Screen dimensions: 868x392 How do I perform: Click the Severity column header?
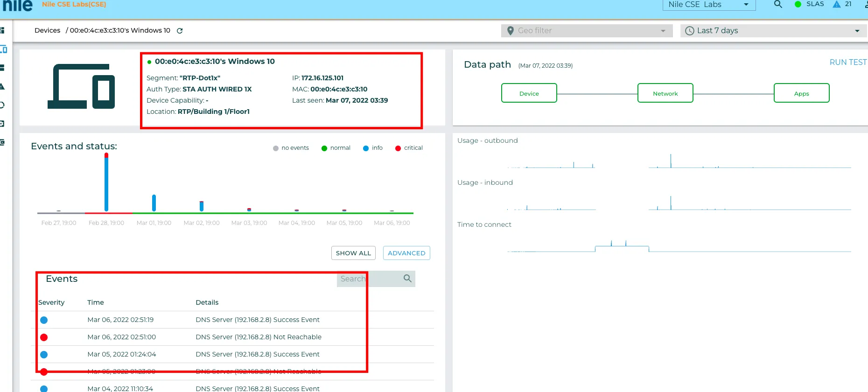51,302
